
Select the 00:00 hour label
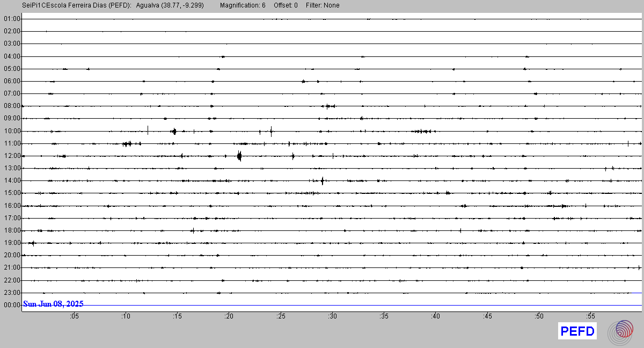point(12,305)
